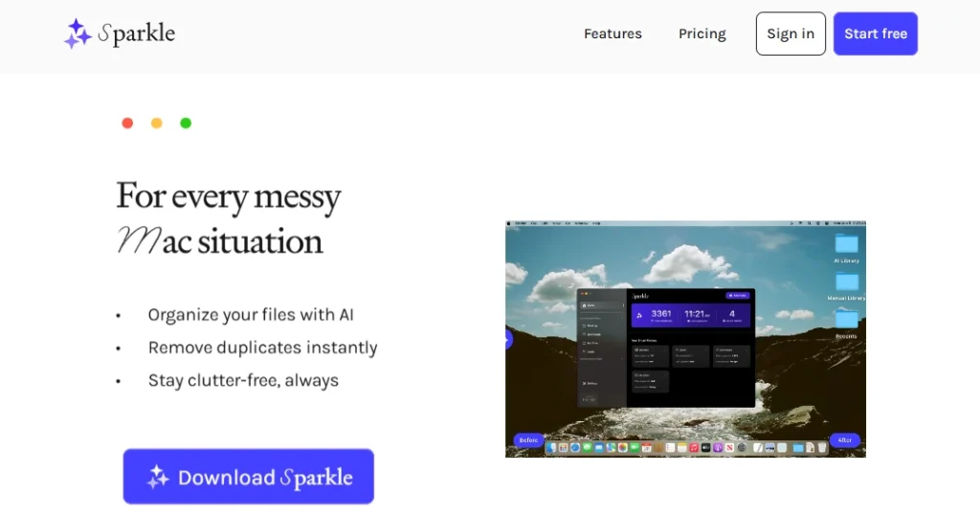
Task: Click the Music icon in the demo dock
Action: pyautogui.click(x=694, y=448)
